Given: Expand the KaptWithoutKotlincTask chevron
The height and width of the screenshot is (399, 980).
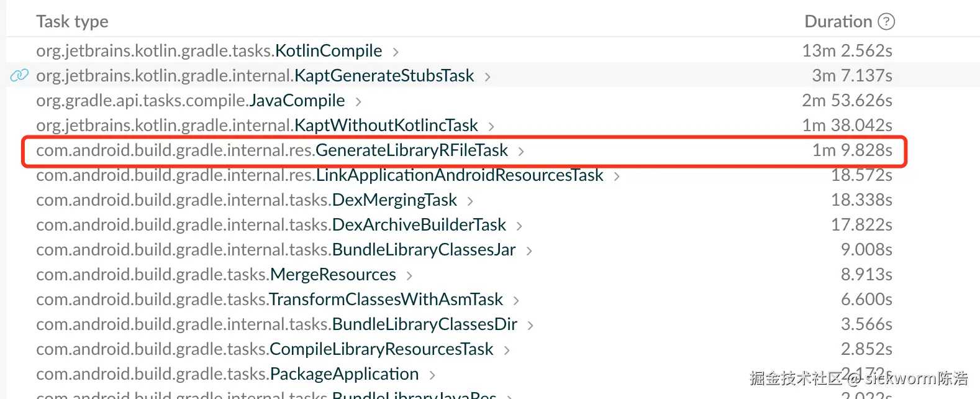Looking at the screenshot, I should click(491, 126).
